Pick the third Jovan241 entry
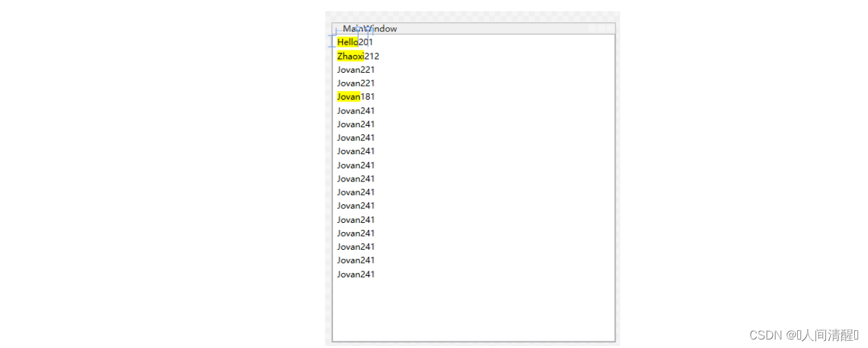 356,138
